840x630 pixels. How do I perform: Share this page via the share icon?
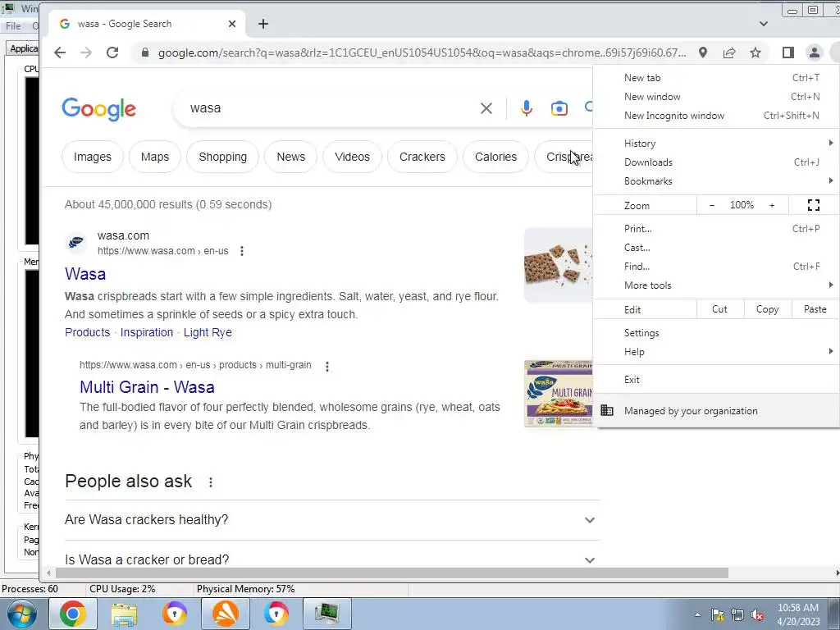click(729, 52)
